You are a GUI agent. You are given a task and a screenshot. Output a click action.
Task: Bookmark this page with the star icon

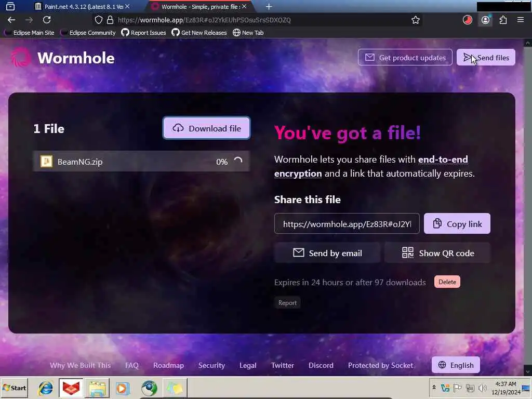point(415,20)
